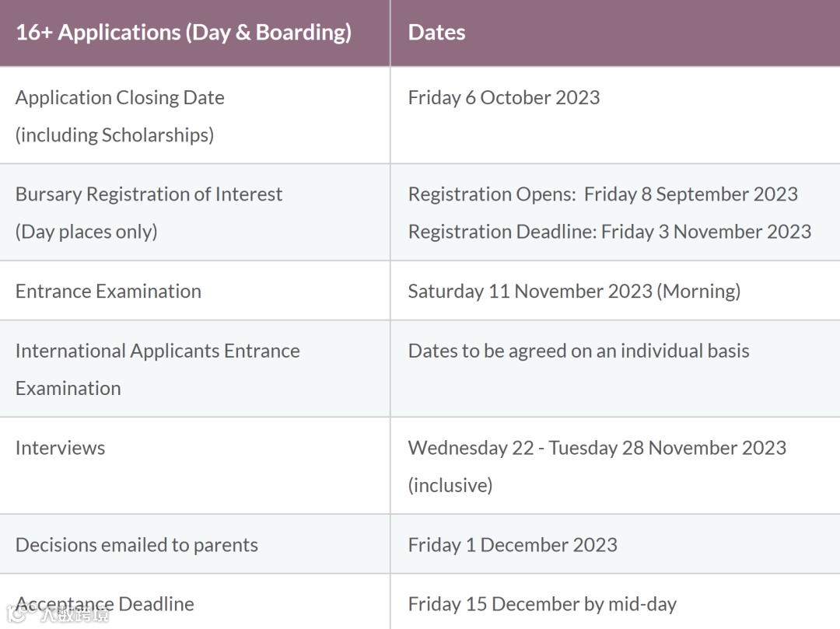Viewport: 840px width, 629px height.
Task: Click 'Friday 1 December 2023' date
Action: 513,545
